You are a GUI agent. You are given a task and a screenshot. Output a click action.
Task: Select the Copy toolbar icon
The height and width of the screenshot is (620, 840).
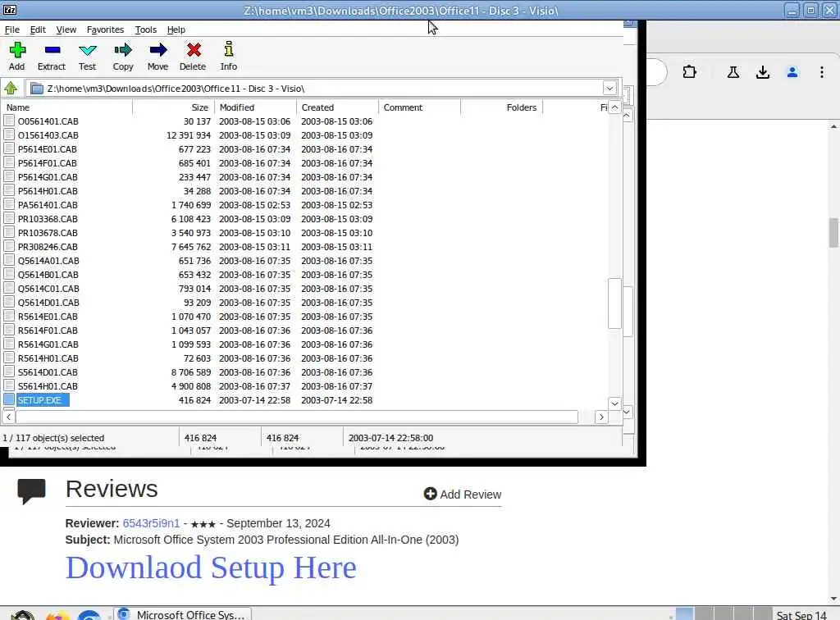click(x=123, y=50)
